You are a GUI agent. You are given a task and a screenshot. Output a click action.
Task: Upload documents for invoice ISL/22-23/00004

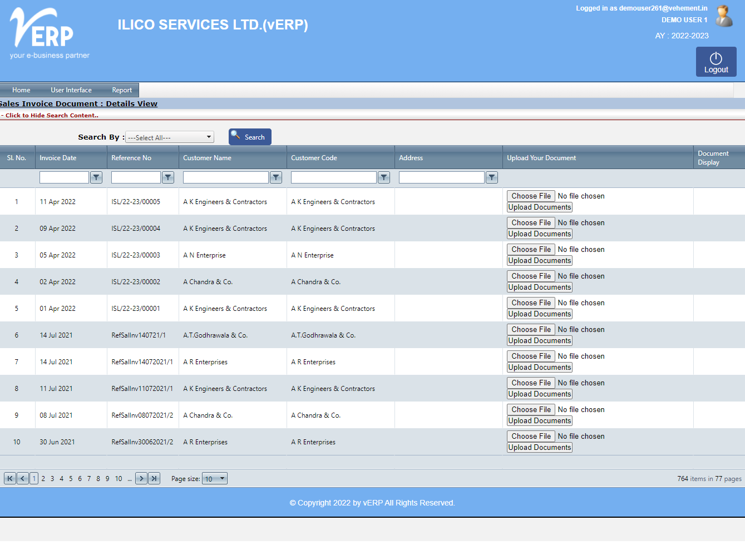[x=540, y=234]
